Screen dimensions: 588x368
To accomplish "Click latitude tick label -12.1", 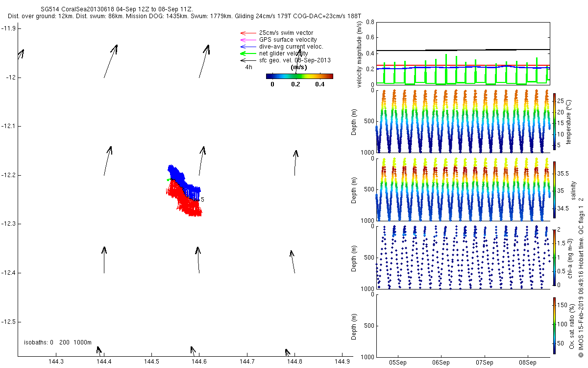I will (x=9, y=126).
